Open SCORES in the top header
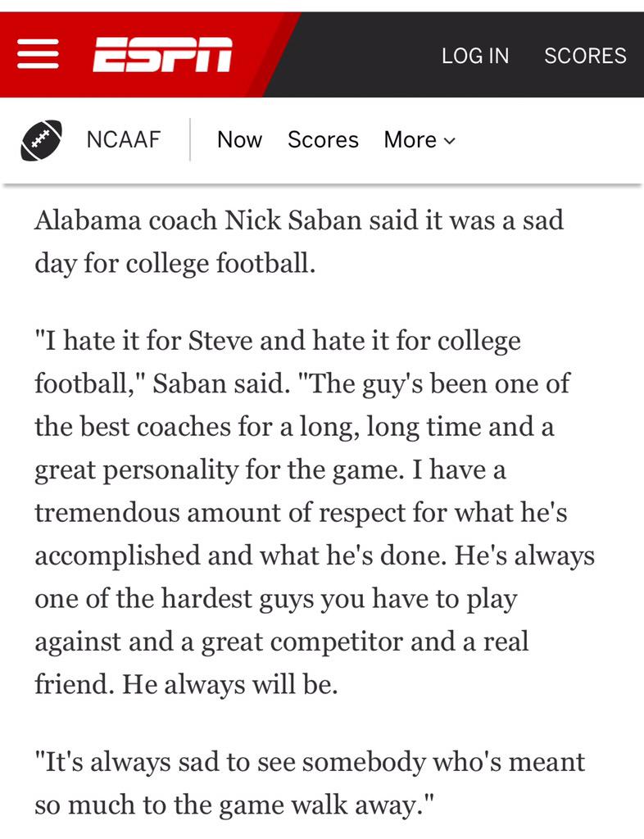Screen dimensions: 644x839 (x=585, y=56)
